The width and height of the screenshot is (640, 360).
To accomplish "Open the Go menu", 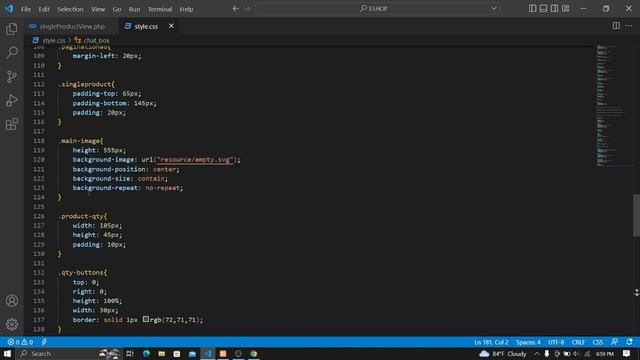I will (117, 9).
